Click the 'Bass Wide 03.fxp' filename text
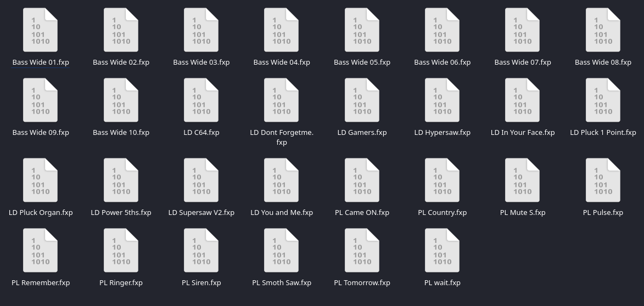This screenshot has width=644, height=306. pos(201,63)
